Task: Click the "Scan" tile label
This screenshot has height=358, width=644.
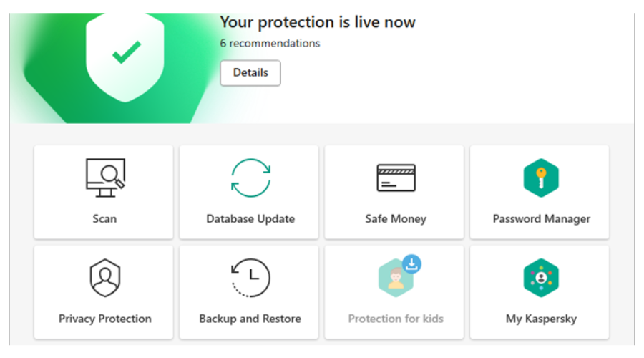Action: point(104,218)
